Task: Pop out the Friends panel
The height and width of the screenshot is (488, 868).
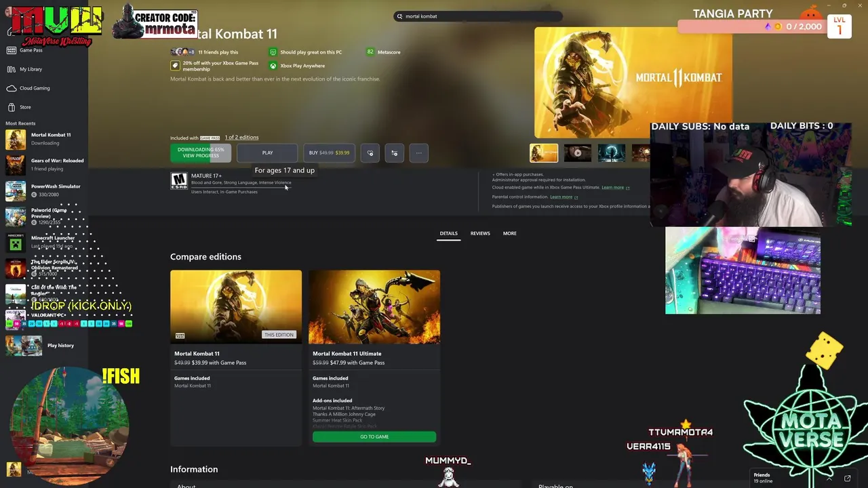Action: (847, 479)
